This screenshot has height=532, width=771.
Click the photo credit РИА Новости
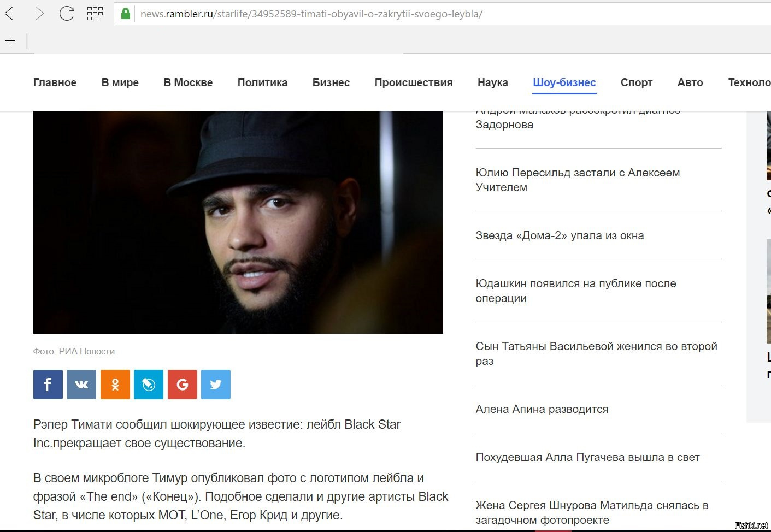click(x=74, y=351)
